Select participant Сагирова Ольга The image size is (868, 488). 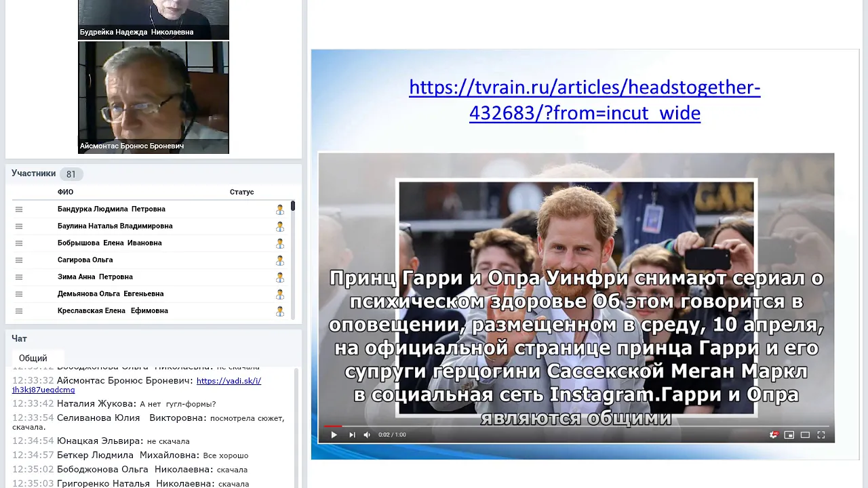[85, 260]
